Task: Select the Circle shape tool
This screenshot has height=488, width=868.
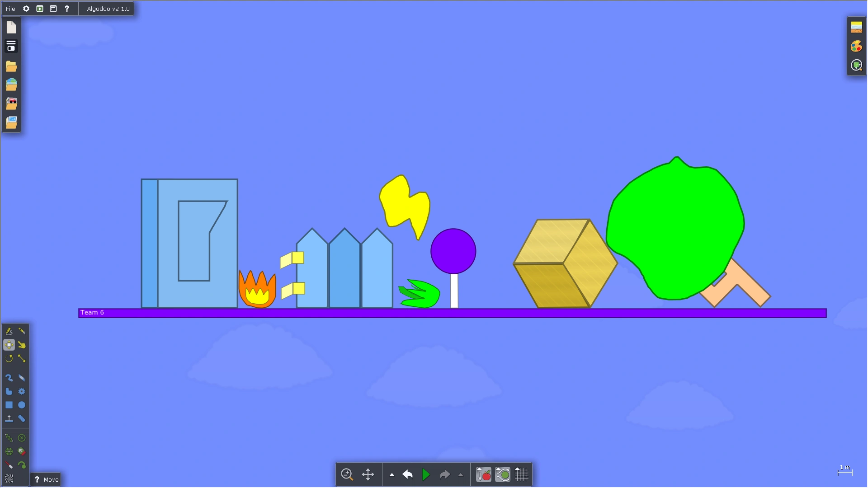Action: tap(22, 405)
